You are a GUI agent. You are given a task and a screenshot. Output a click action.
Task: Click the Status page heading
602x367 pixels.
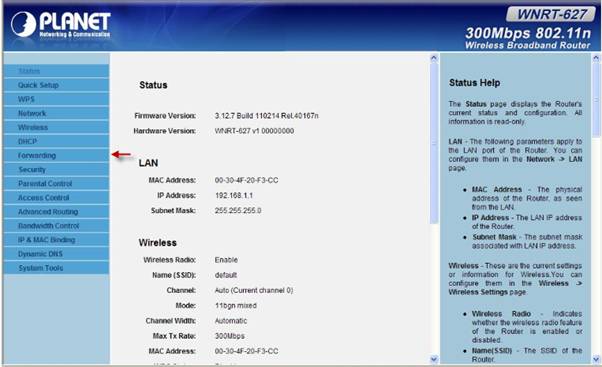[153, 85]
